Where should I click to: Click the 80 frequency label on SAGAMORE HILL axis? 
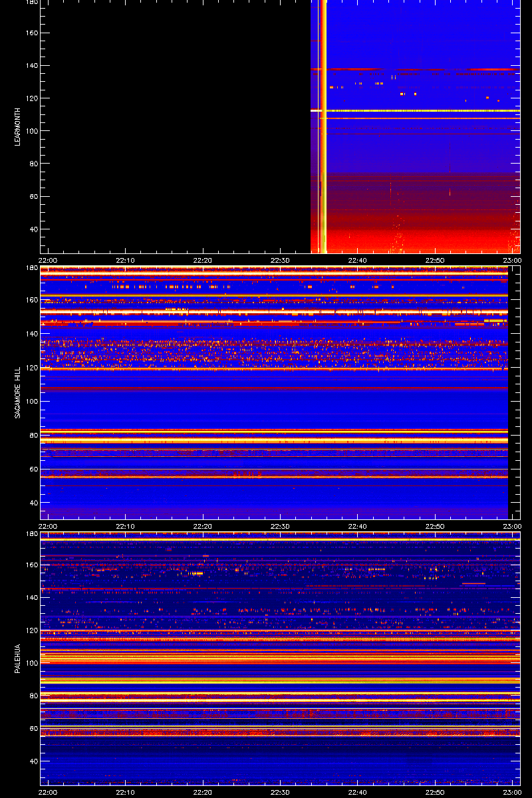[35, 435]
